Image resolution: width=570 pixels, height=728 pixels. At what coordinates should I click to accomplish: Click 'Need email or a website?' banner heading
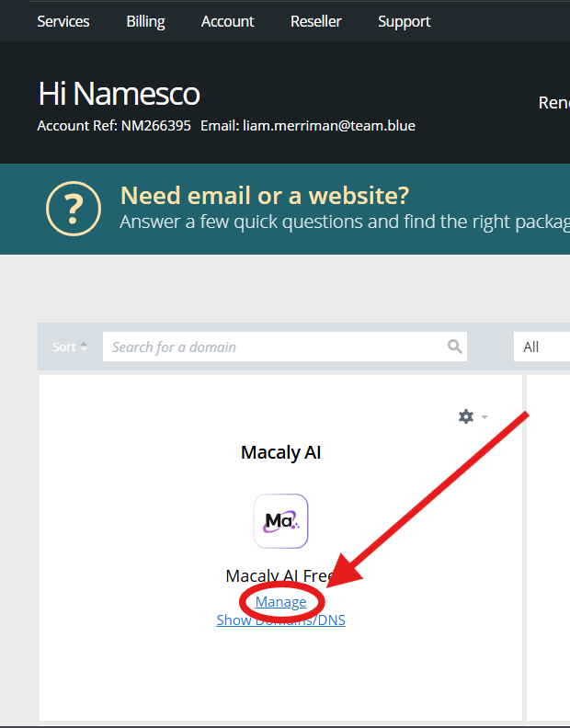click(265, 196)
